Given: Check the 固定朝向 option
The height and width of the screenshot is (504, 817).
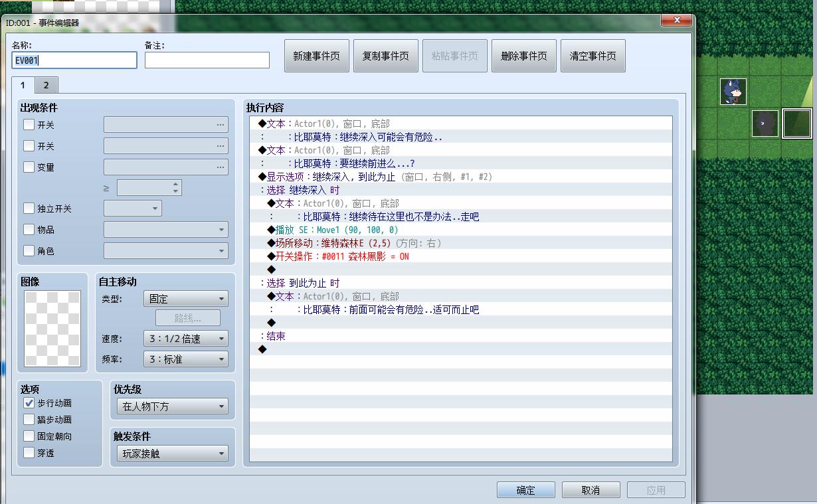Looking at the screenshot, I should click(x=29, y=436).
